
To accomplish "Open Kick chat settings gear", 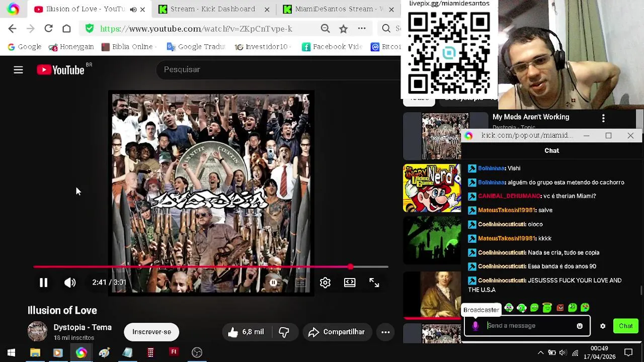I will tap(603, 326).
